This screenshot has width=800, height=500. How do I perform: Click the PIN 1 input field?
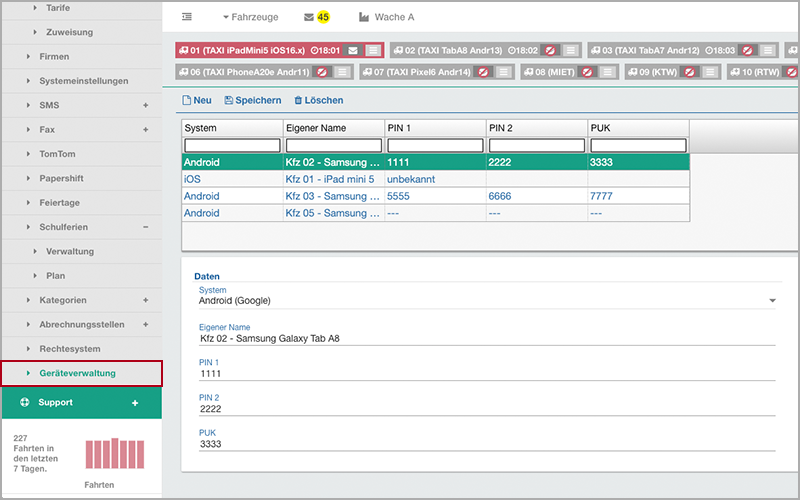point(487,373)
